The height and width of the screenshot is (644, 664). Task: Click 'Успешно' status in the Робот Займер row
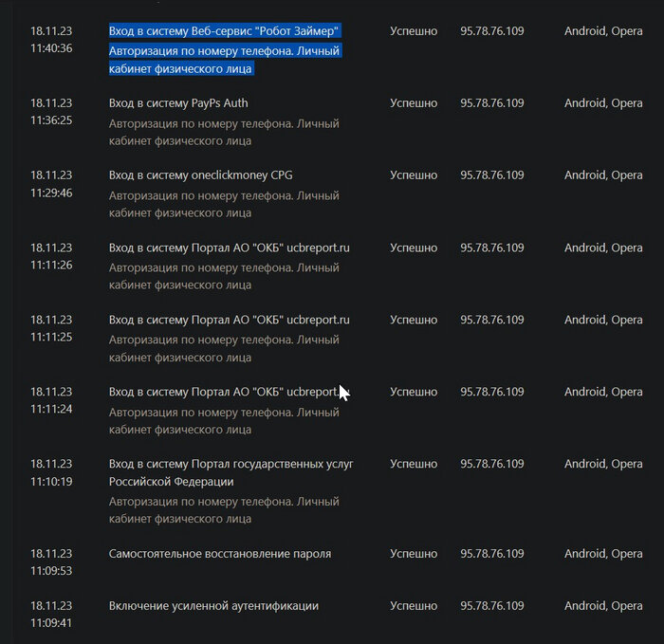(414, 31)
